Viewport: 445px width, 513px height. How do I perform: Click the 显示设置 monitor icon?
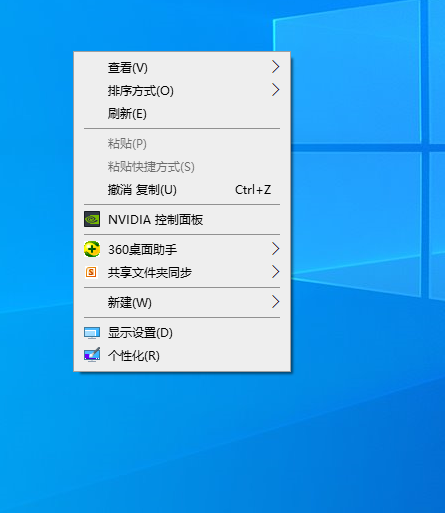92,333
